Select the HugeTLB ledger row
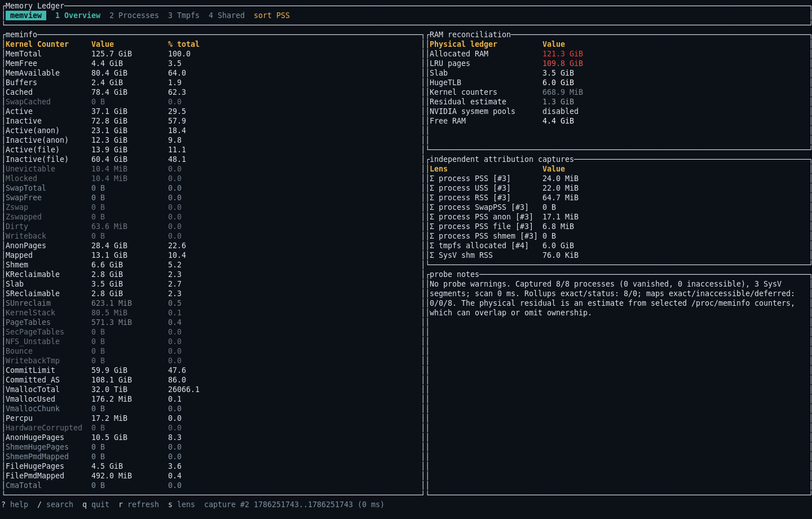 619,82
